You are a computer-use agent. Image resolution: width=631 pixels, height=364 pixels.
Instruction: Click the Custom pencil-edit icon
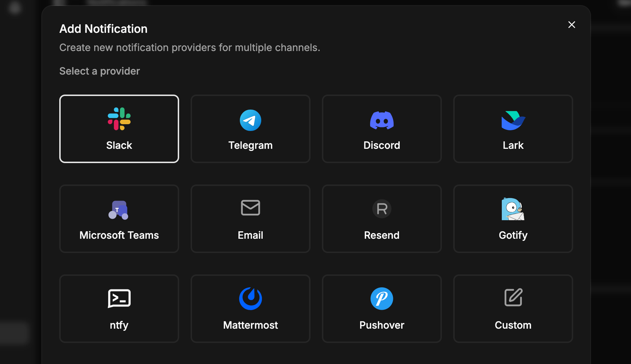click(514, 297)
